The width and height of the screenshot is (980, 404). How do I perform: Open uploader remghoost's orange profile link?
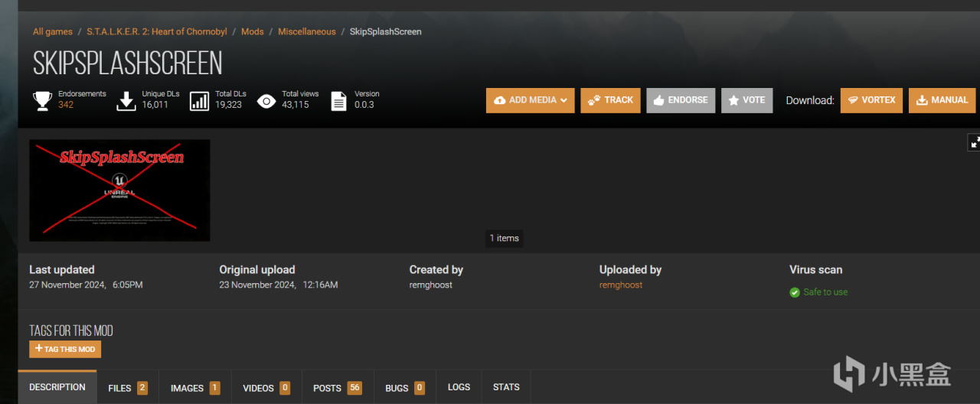point(621,285)
